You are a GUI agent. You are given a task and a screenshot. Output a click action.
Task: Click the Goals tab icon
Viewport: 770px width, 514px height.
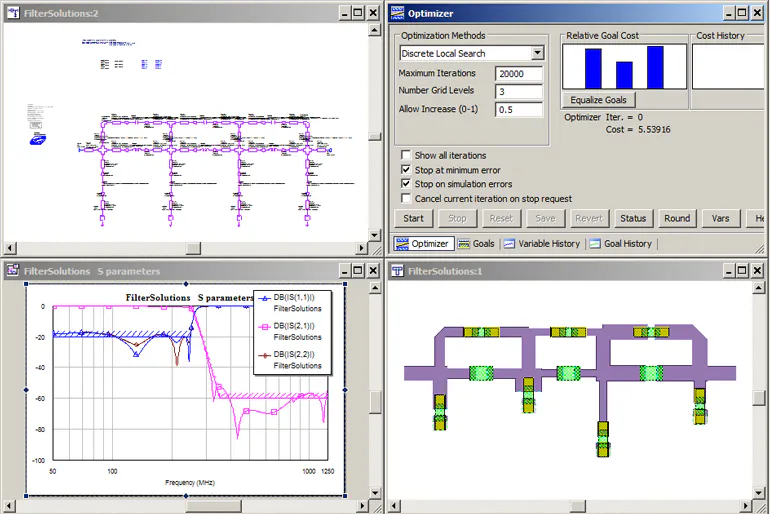point(464,243)
